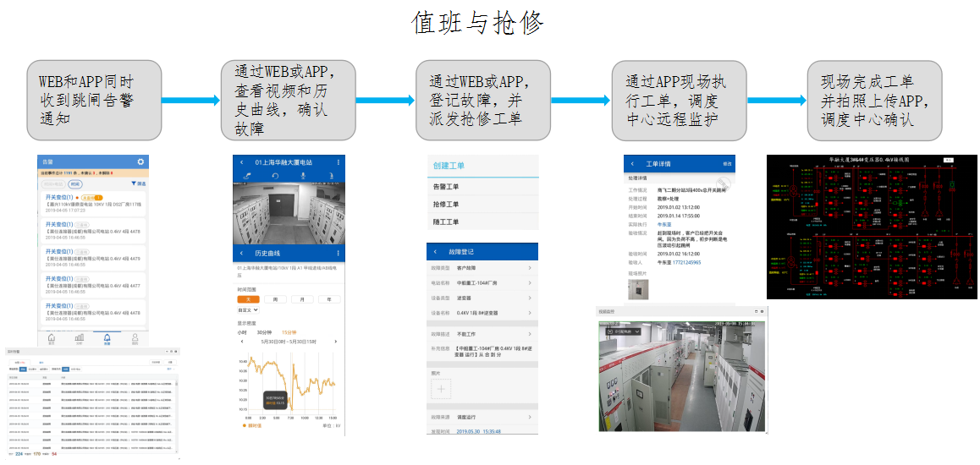Open the more options menu beside 上海华融大厦电站
The width and height of the screenshot is (980, 465).
pos(339,161)
